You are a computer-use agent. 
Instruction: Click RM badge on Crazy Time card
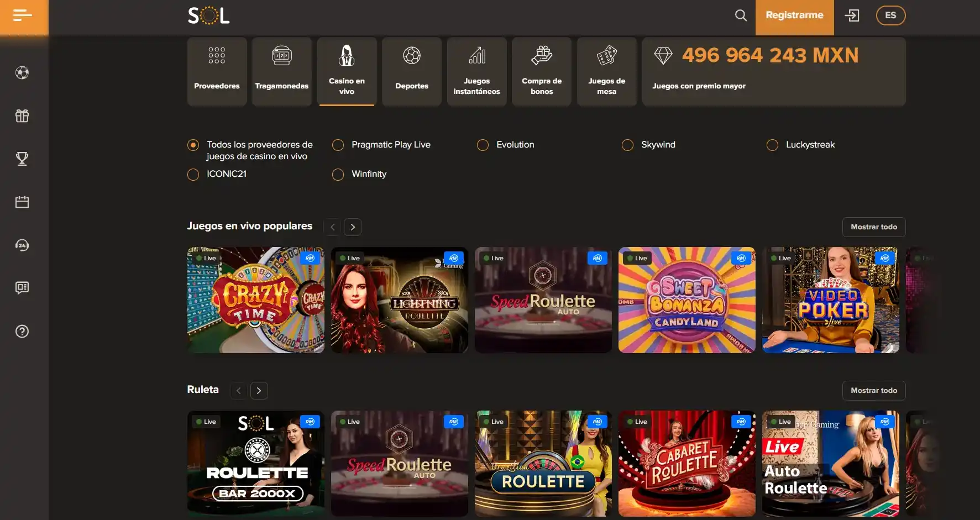[x=310, y=258]
